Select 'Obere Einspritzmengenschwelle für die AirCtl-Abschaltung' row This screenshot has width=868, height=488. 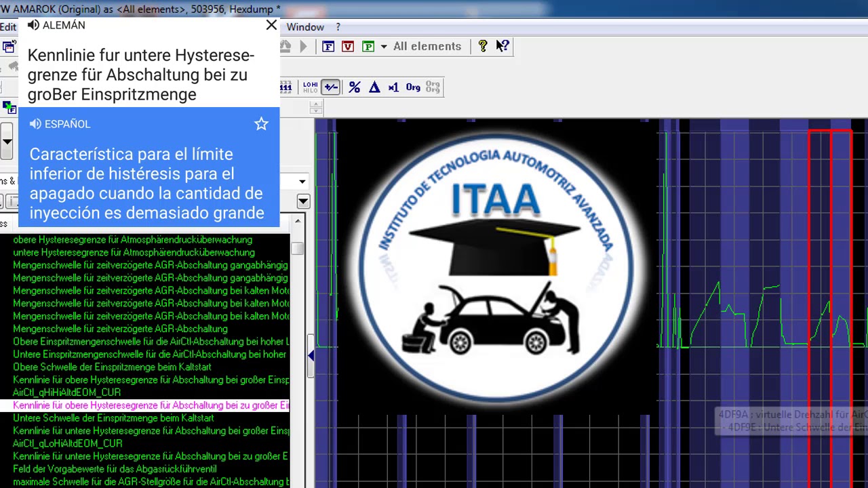[x=151, y=342]
